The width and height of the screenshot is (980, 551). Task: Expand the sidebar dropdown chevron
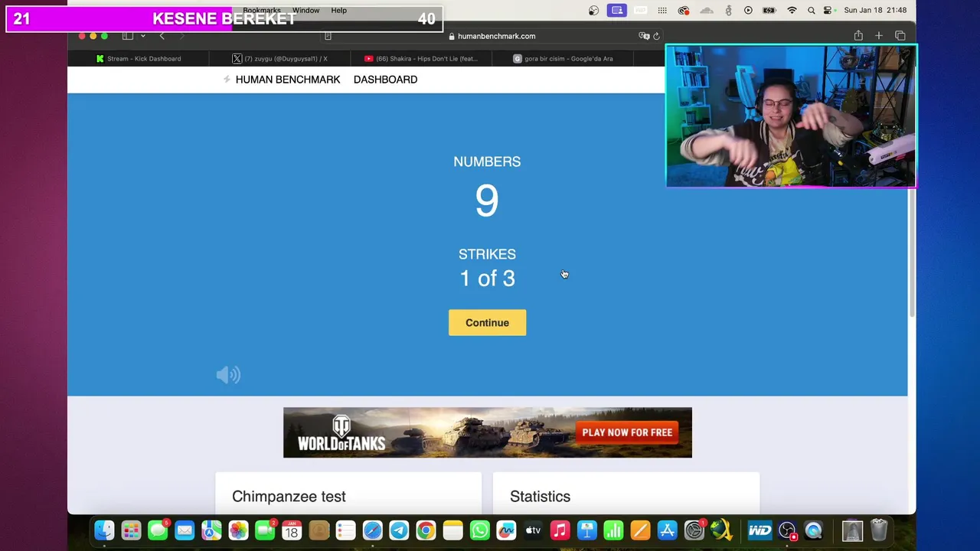142,36
